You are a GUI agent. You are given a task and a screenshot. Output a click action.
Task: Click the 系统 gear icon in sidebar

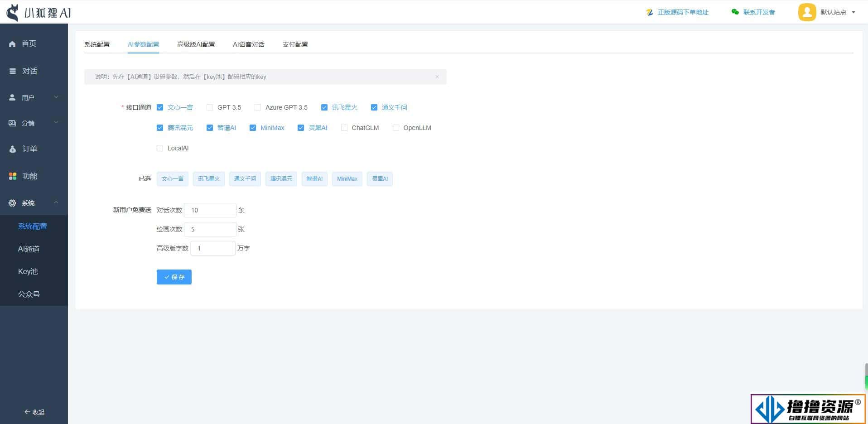pos(12,203)
